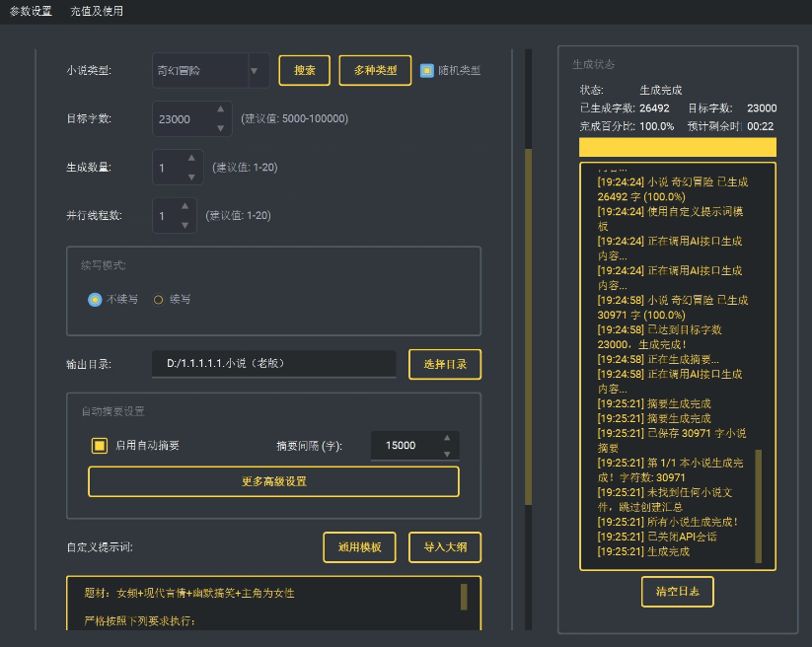The height and width of the screenshot is (647, 812).
Task: Open 更多高级设置 options
Action: coord(273,481)
